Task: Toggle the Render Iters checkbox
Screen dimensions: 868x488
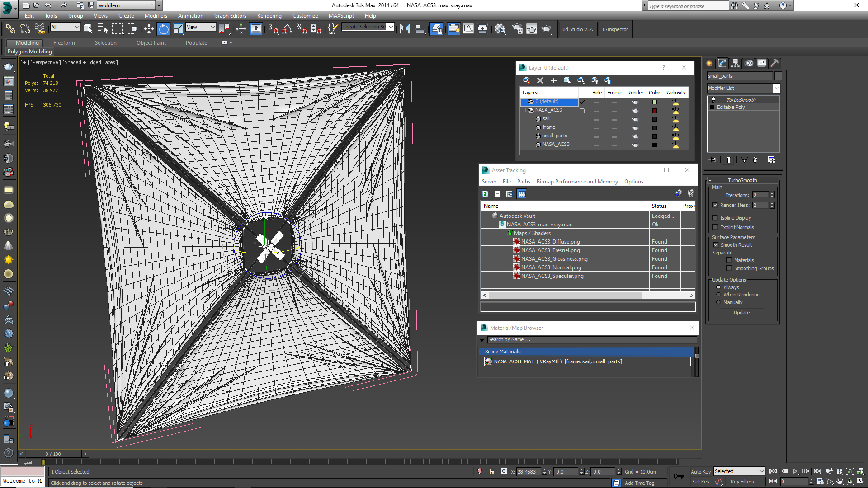Action: pos(715,205)
